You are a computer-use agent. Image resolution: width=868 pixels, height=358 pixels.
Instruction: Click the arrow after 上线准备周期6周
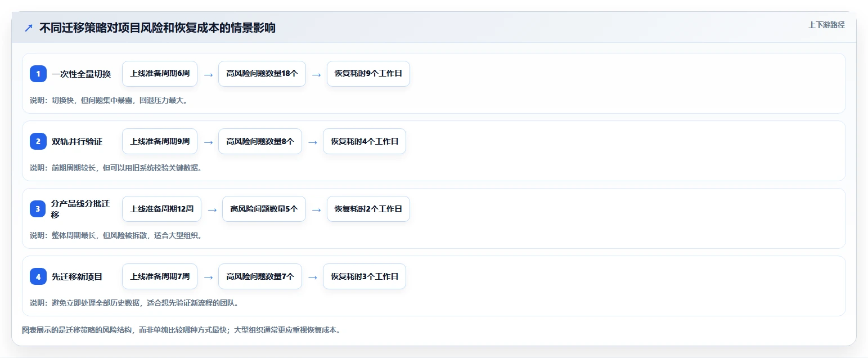[x=208, y=74]
